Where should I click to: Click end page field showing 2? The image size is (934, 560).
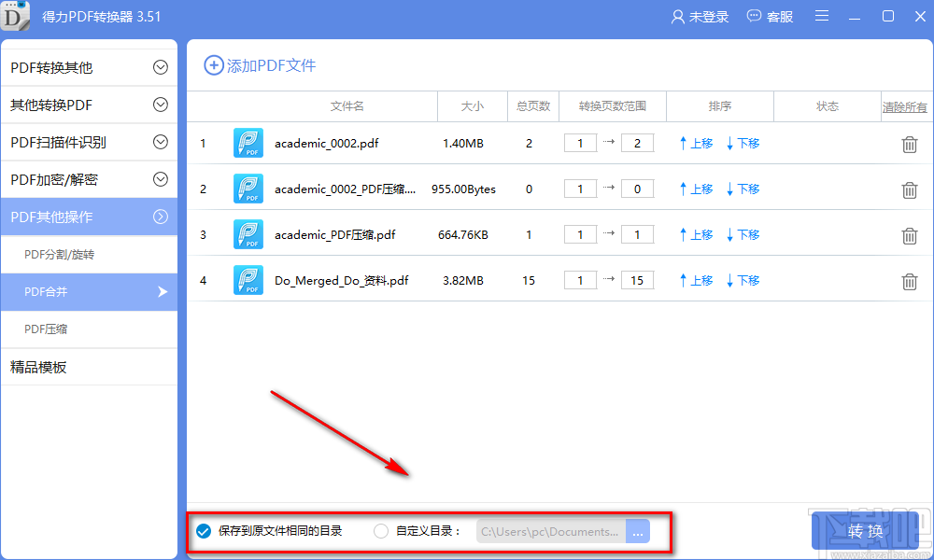(x=637, y=143)
